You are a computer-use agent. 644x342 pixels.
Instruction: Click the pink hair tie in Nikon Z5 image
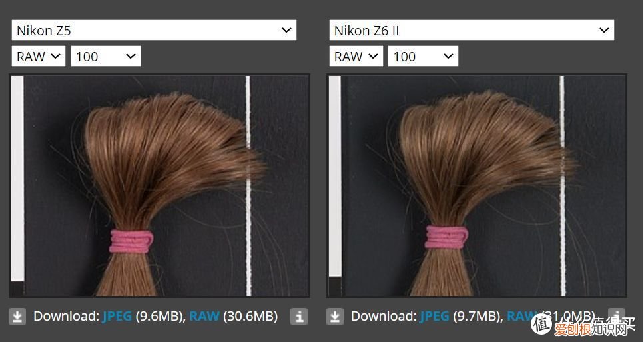(x=131, y=240)
